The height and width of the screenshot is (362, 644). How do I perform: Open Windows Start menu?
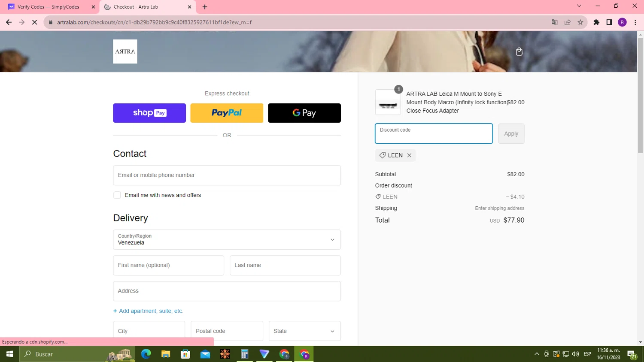pos(9,354)
